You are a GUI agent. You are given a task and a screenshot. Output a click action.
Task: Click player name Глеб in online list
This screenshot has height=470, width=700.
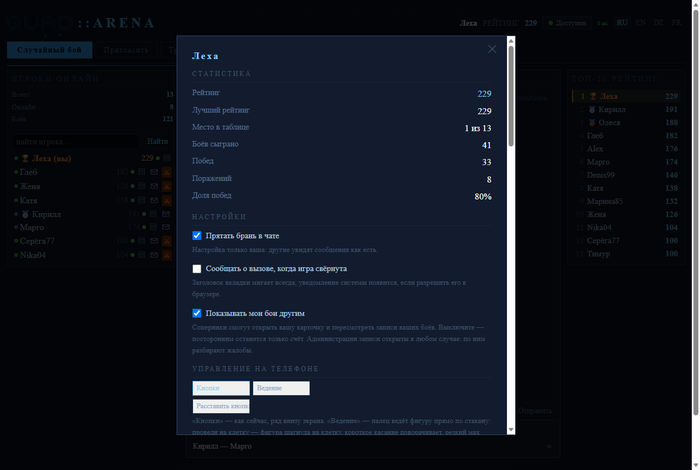click(29, 172)
